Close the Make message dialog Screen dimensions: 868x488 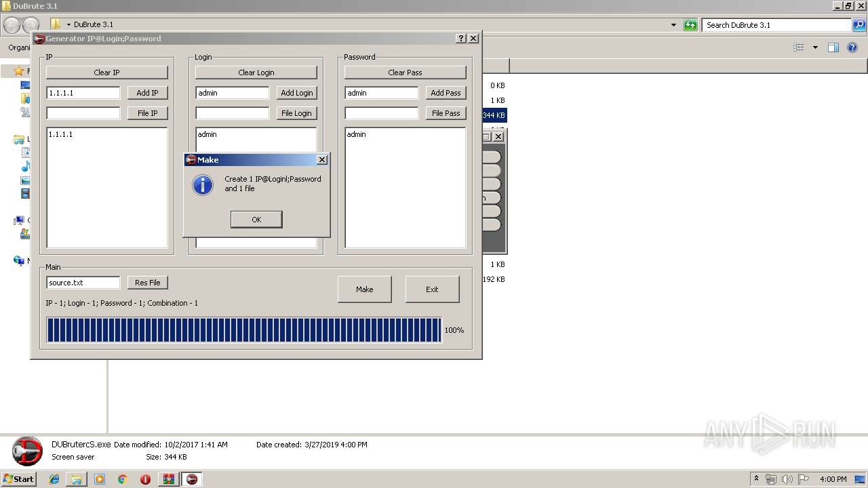(x=322, y=159)
